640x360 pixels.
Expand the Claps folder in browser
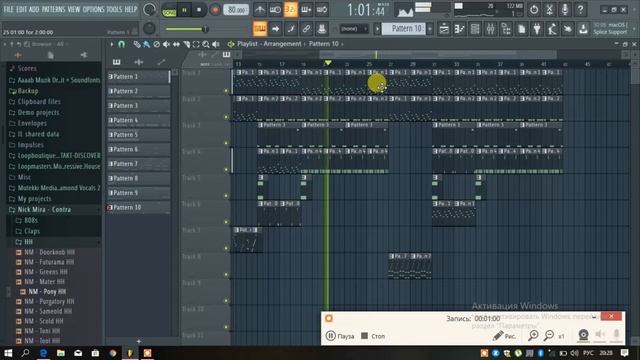click(32, 231)
